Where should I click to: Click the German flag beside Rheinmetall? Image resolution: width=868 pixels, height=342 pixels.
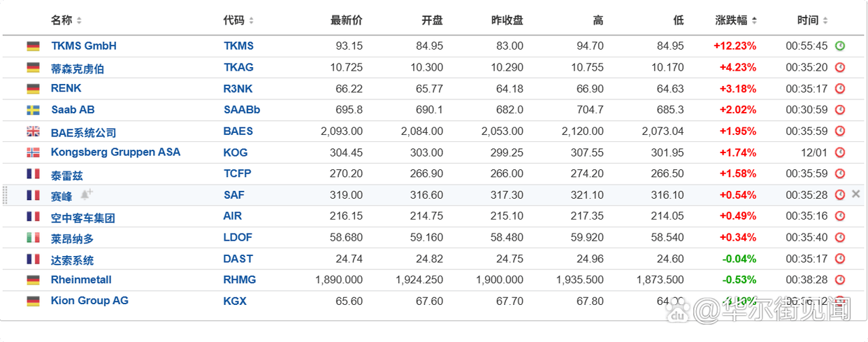(x=33, y=280)
